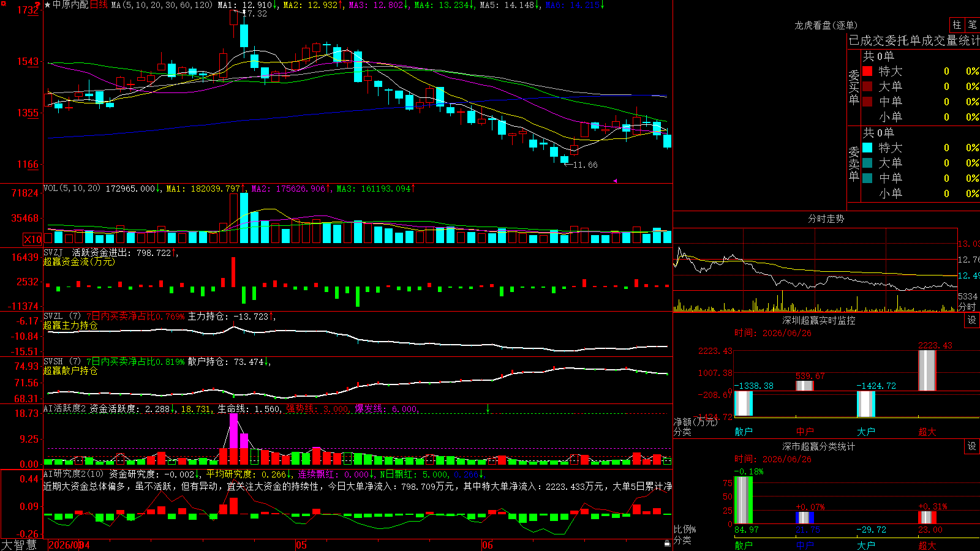Click the 深市超赢分类统计 panel title
Image resolution: width=980 pixels, height=551 pixels.
[818, 446]
